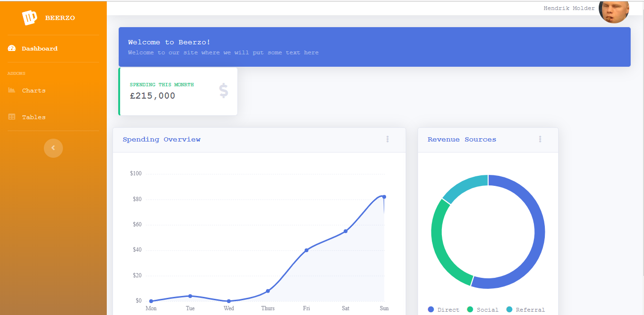Click the teal Referral segment of donut chart

(x=462, y=186)
